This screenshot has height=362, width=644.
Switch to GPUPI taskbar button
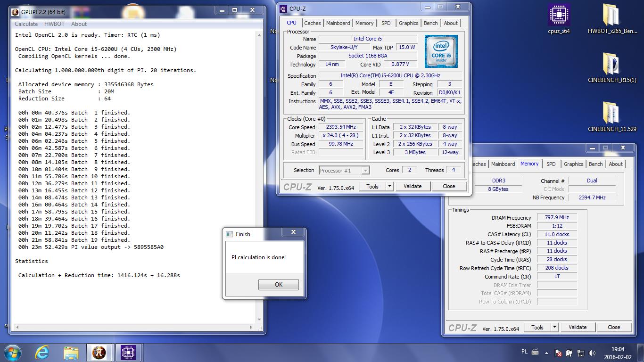(x=99, y=353)
